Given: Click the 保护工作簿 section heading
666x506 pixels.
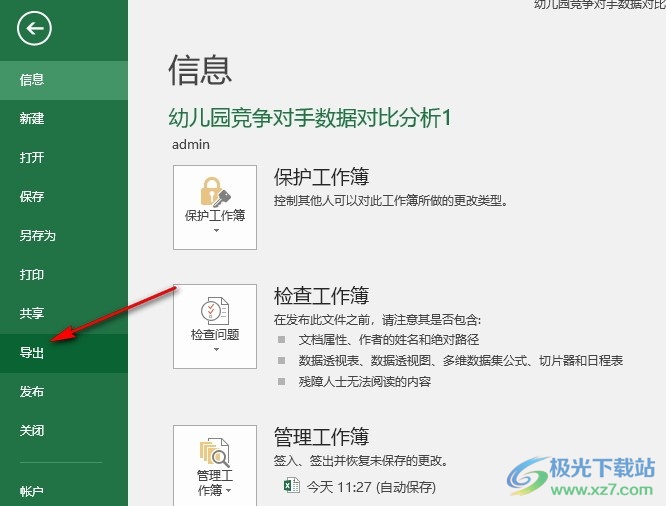Looking at the screenshot, I should (321, 177).
